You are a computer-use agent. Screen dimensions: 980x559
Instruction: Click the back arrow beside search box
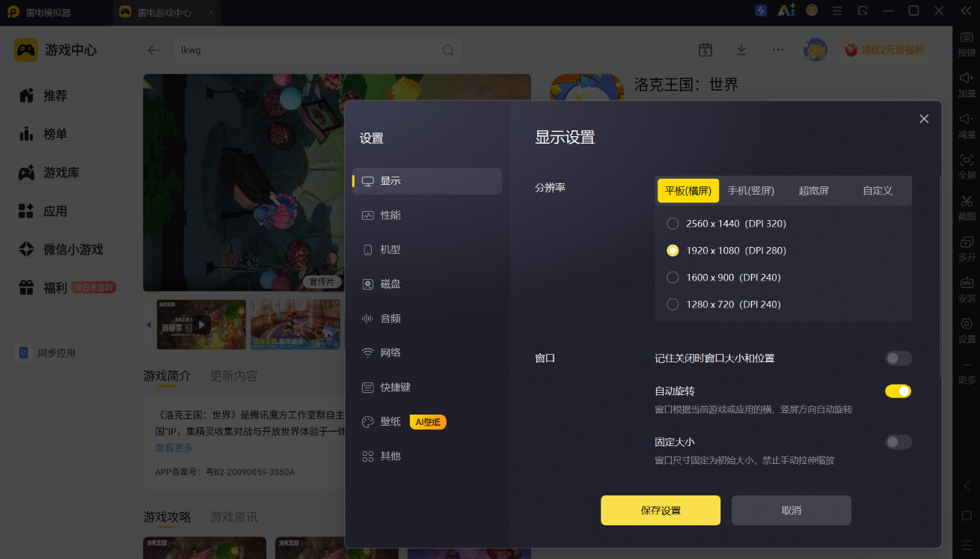[154, 50]
